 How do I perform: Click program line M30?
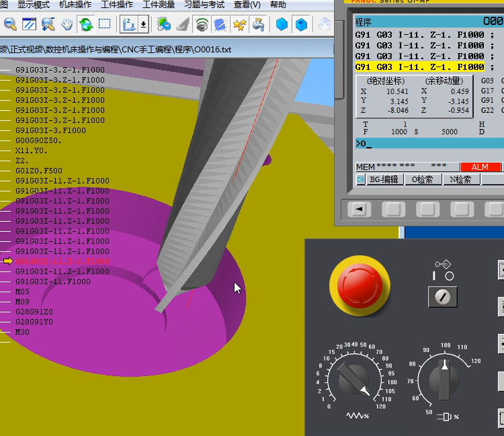(22, 332)
